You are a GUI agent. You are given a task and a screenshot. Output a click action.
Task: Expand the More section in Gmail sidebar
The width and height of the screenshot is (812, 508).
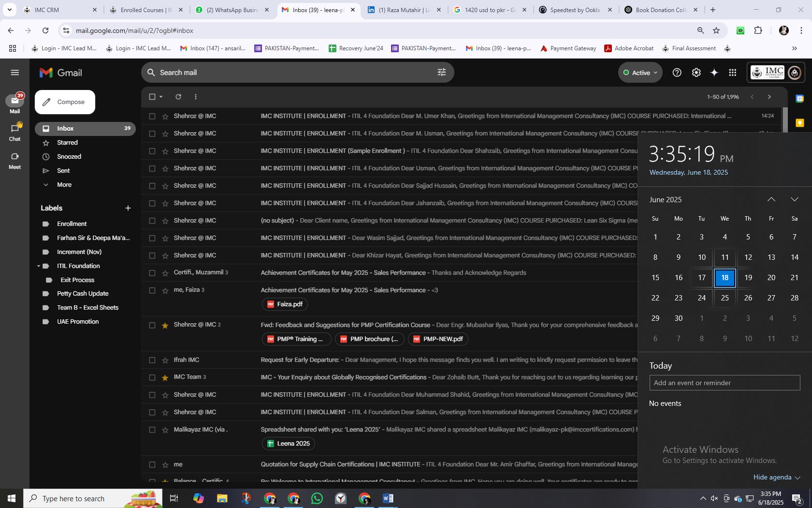pos(64,185)
